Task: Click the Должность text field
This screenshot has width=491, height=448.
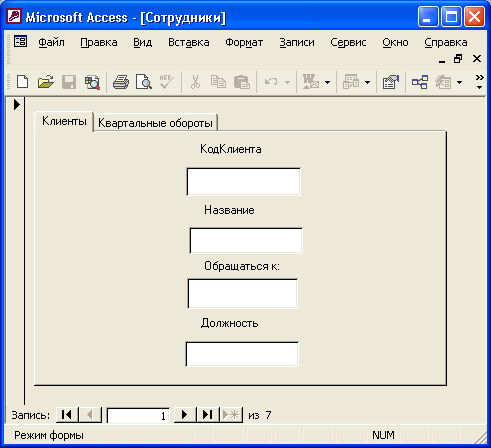Action: (x=242, y=354)
